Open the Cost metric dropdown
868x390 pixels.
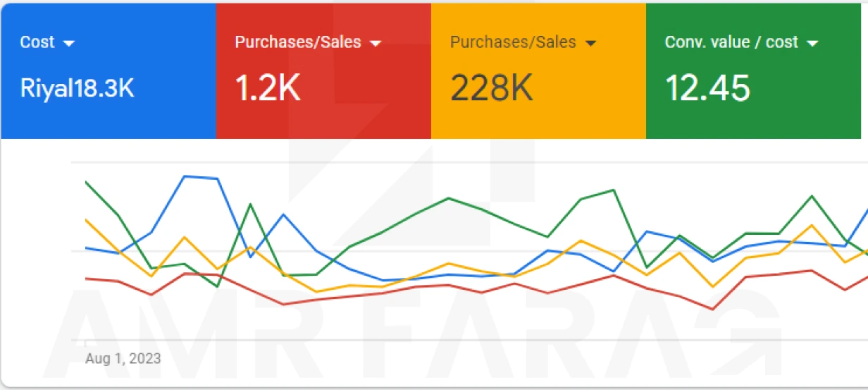click(68, 43)
